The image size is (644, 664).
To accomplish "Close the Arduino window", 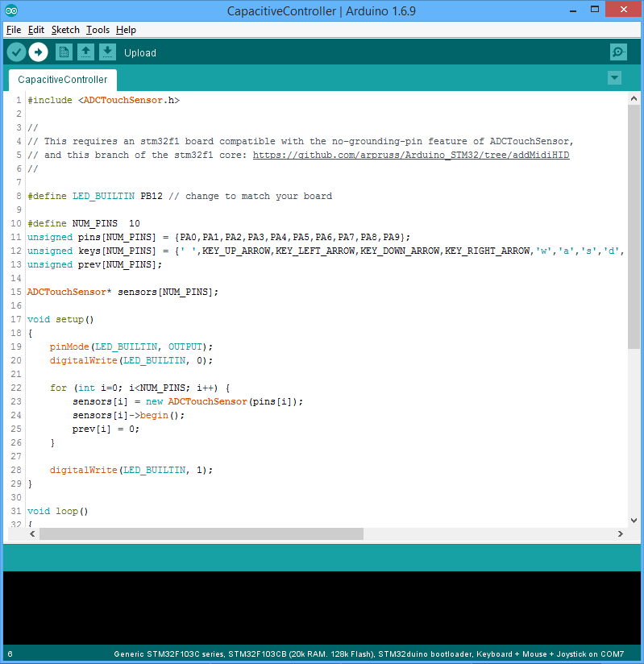I will coord(623,10).
